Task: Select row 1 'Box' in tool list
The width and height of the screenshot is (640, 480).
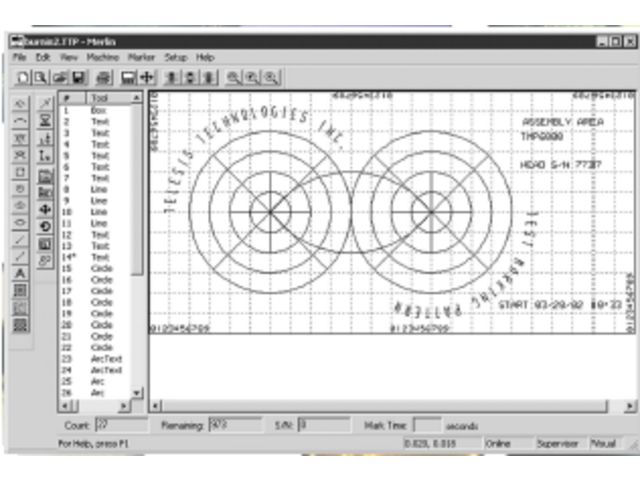Action: pyautogui.click(x=96, y=111)
